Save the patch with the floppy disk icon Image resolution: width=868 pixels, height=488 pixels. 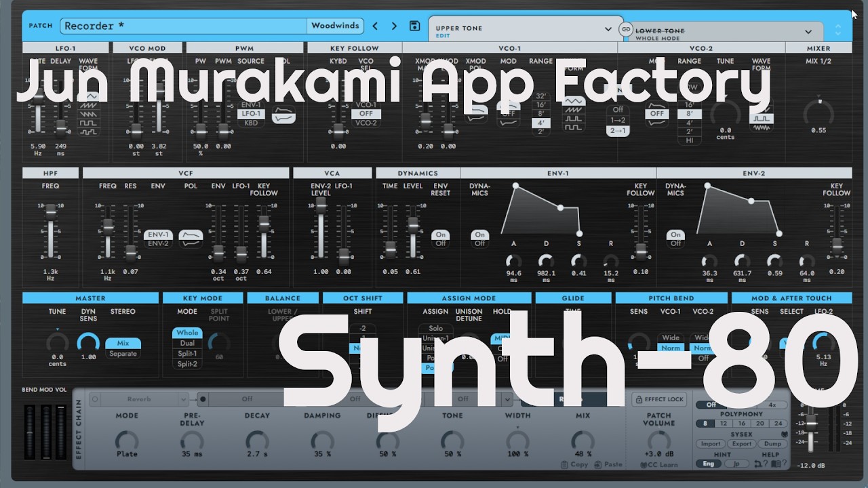coord(414,26)
